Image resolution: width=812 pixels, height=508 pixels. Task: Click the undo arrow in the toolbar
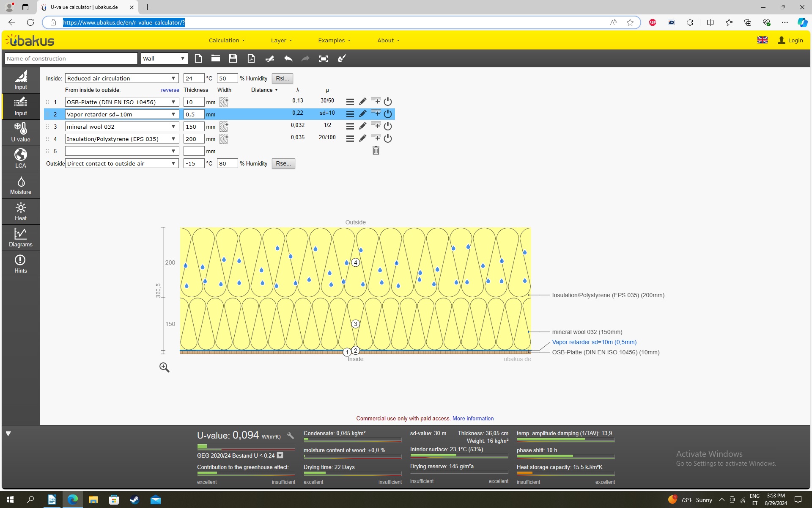pos(288,58)
